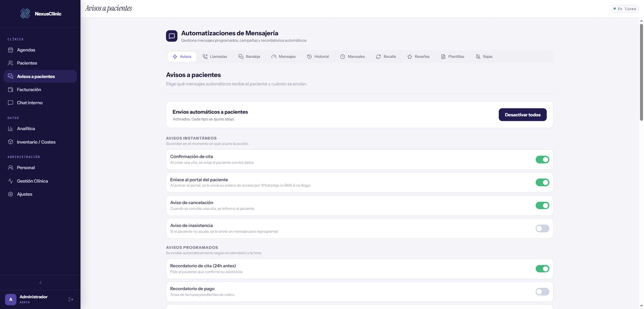Click the Chat interno message icon
Viewport: 644px width, 309px height.
(x=10, y=102)
